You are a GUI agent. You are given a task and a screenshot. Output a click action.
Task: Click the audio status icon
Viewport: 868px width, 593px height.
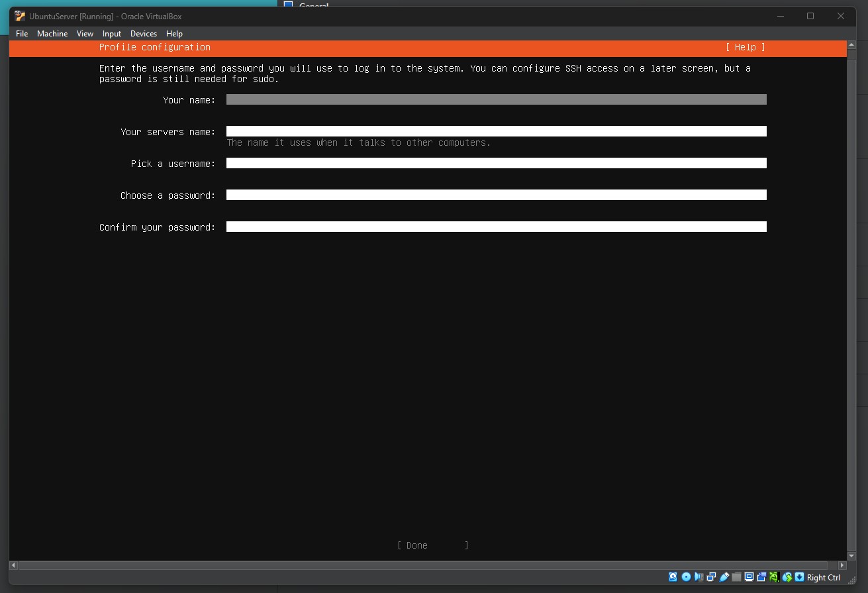699,577
